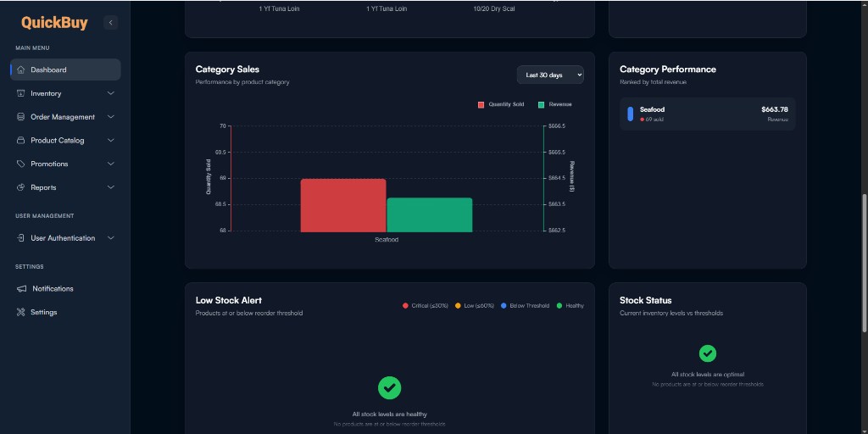
Task: Click the Order Management icon
Action: (x=20, y=117)
